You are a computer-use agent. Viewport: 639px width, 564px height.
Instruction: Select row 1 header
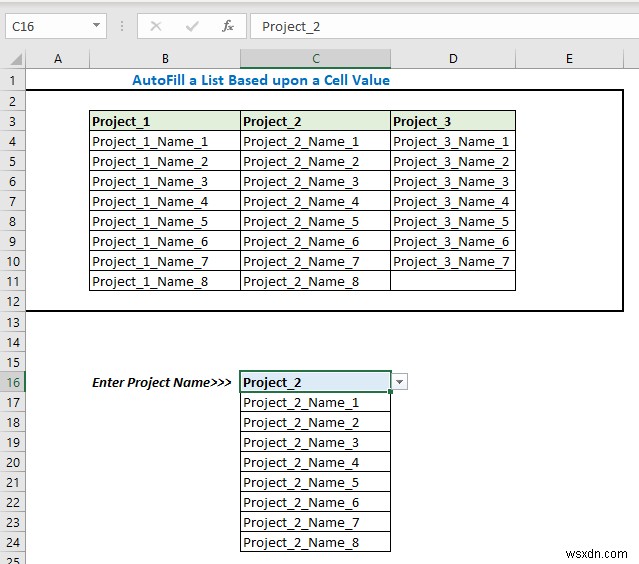(x=13, y=80)
